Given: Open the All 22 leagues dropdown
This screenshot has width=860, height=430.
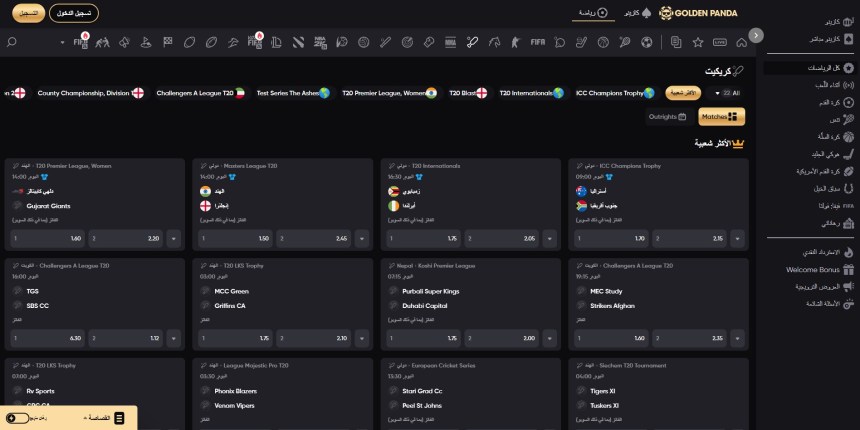Looking at the screenshot, I should [x=727, y=93].
